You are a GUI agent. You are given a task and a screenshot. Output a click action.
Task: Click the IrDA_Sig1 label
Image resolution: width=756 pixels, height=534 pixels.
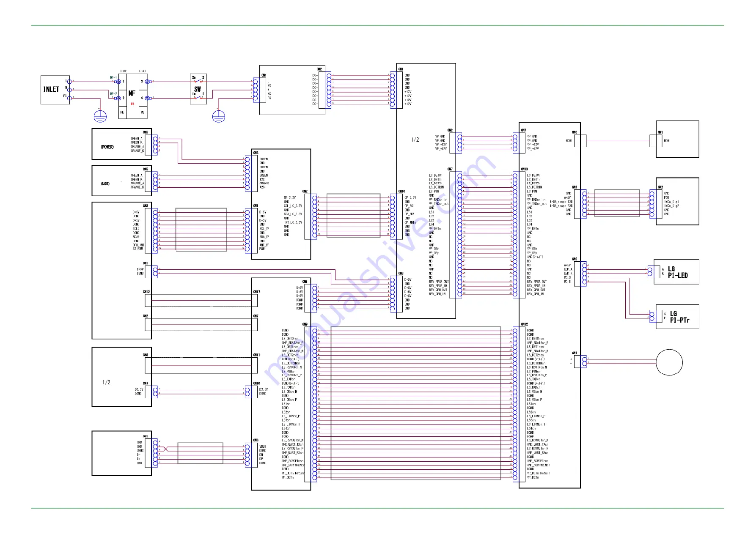[671, 202]
